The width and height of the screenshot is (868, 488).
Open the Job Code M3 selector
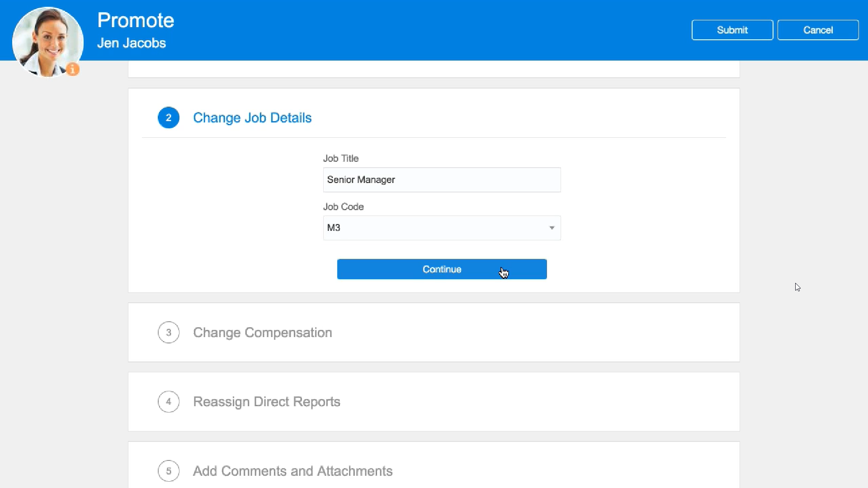442,228
